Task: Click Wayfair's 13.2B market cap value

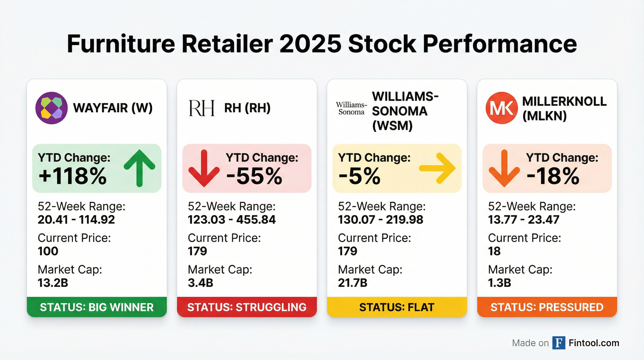Action: (53, 283)
